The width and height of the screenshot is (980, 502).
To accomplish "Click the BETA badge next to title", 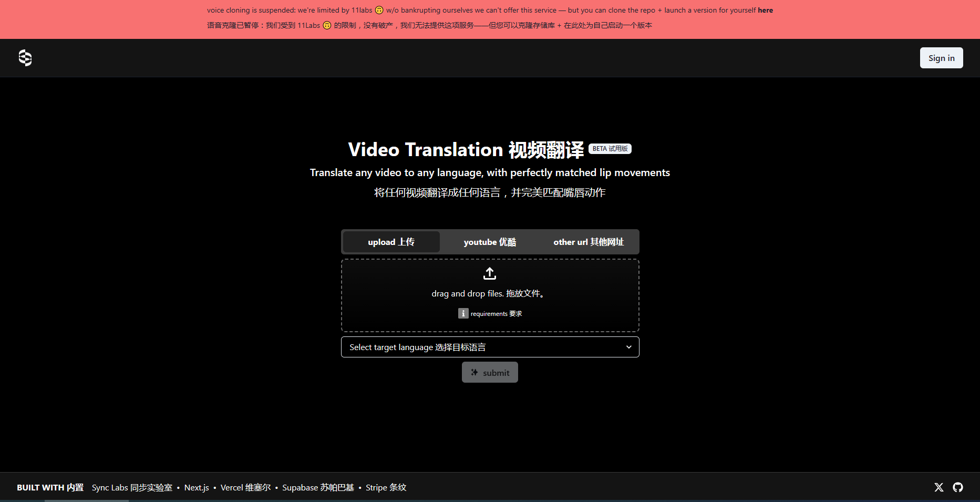I will [x=610, y=149].
